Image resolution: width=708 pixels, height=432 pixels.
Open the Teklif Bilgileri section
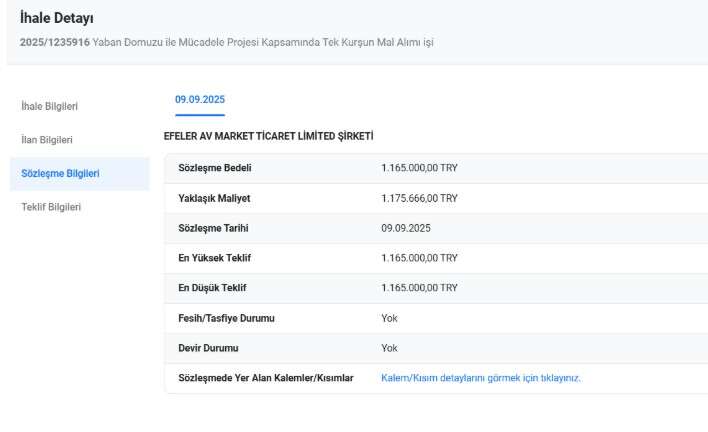click(51, 207)
